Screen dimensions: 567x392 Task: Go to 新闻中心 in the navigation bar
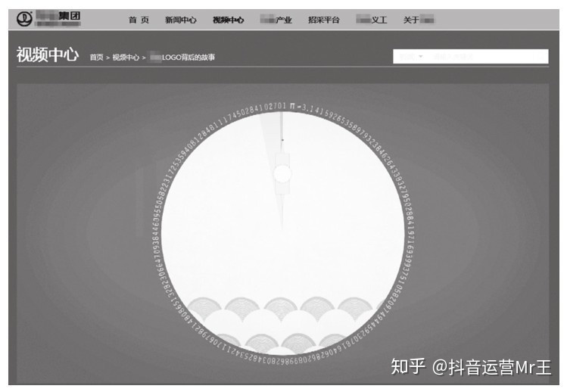click(180, 20)
